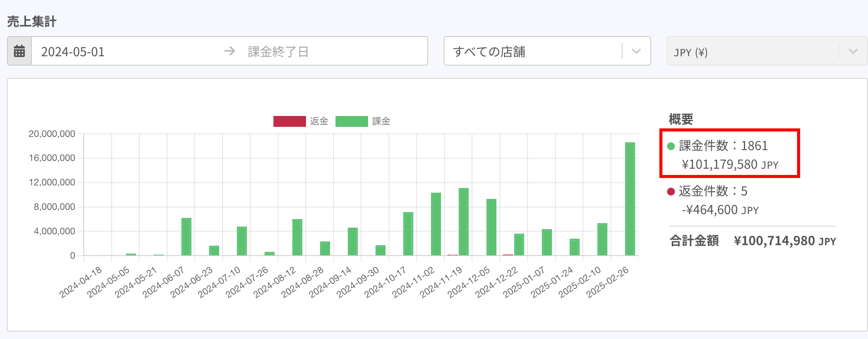Select the bar at 2024-12-22
868x339 pixels.
point(519,245)
